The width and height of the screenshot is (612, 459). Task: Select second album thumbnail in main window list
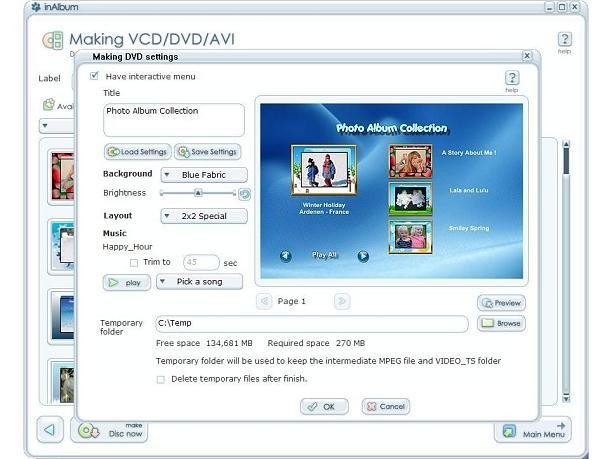(x=62, y=247)
